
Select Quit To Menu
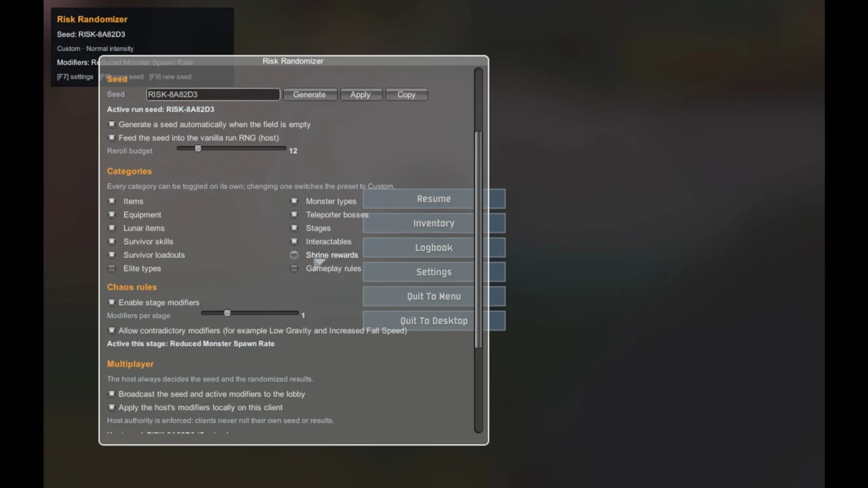pos(434,296)
